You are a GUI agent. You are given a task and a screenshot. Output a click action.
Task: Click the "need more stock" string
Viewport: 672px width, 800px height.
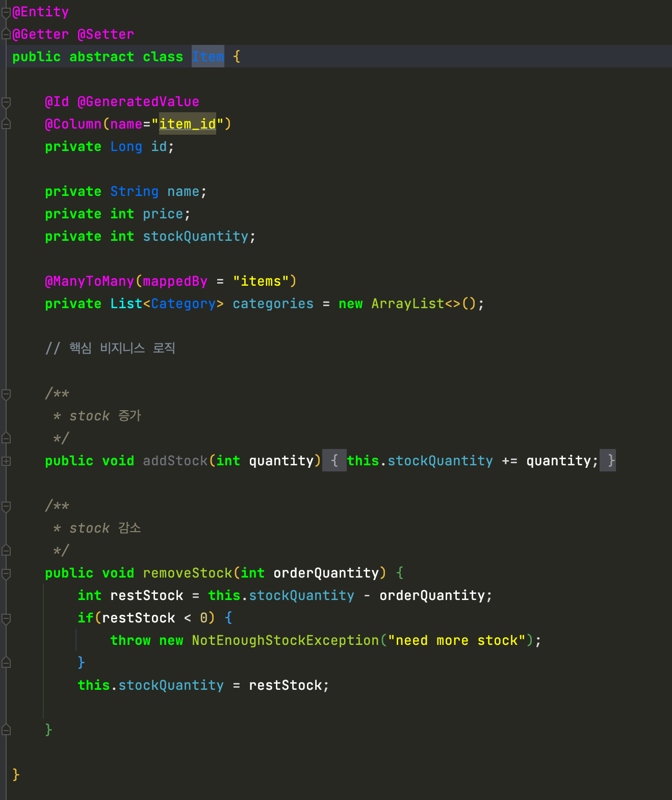pyautogui.click(x=457, y=640)
